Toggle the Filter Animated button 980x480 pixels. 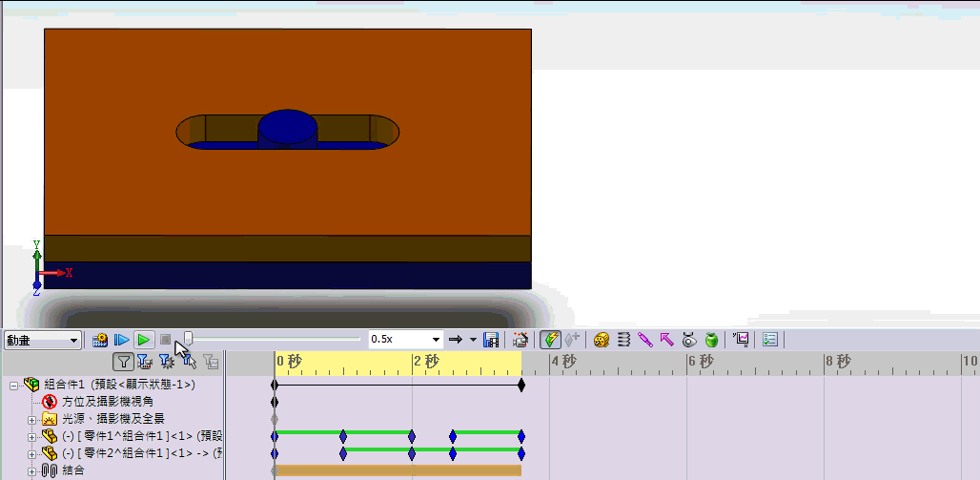[144, 361]
